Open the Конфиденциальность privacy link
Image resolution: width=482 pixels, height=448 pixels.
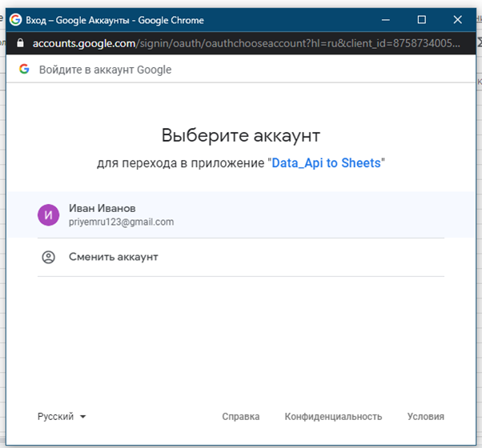[333, 417]
